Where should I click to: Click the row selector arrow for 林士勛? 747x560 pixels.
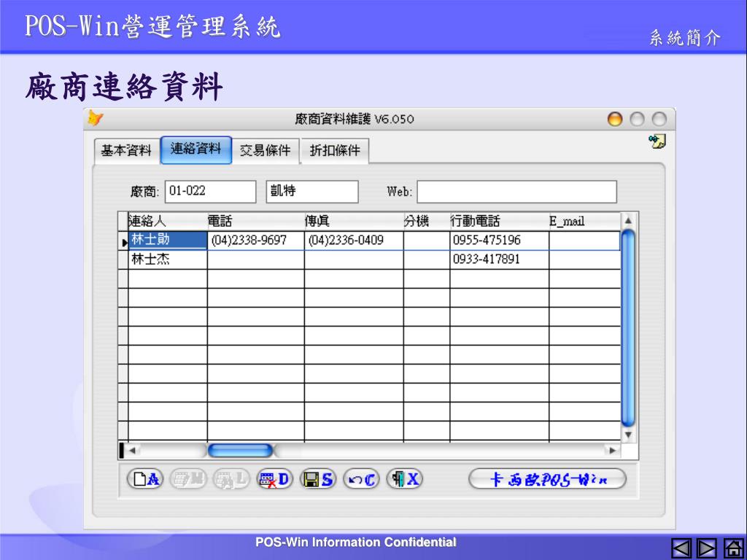[x=123, y=241]
